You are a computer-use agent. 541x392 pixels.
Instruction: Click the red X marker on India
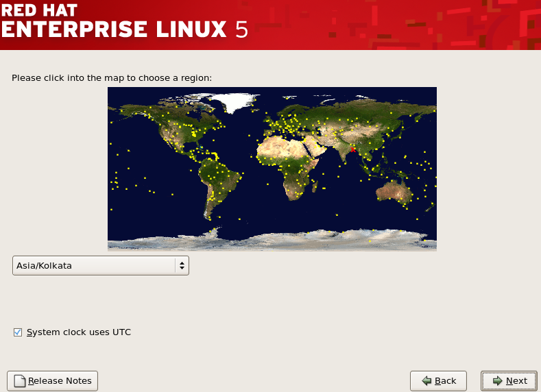(x=352, y=149)
